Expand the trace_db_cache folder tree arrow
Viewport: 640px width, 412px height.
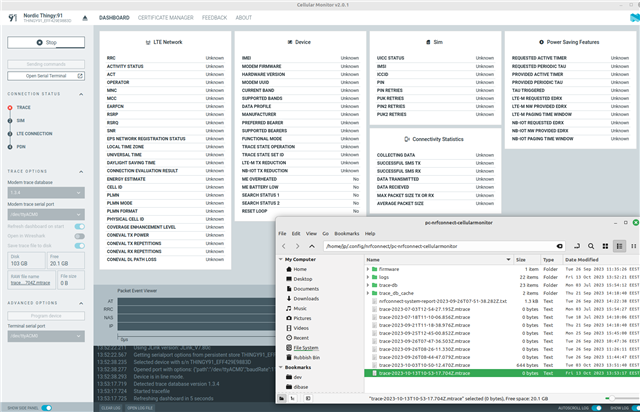368,293
